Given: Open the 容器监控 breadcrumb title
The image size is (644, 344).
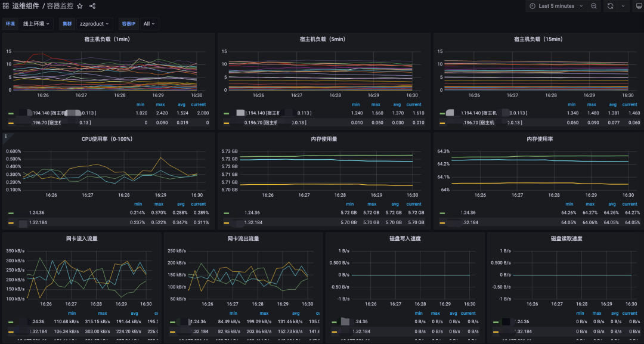Looking at the screenshot, I should [60, 6].
